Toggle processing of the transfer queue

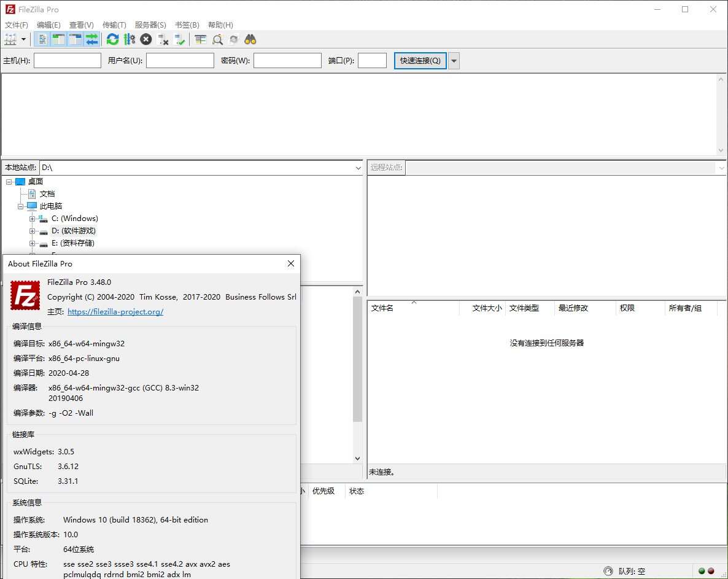pos(130,39)
